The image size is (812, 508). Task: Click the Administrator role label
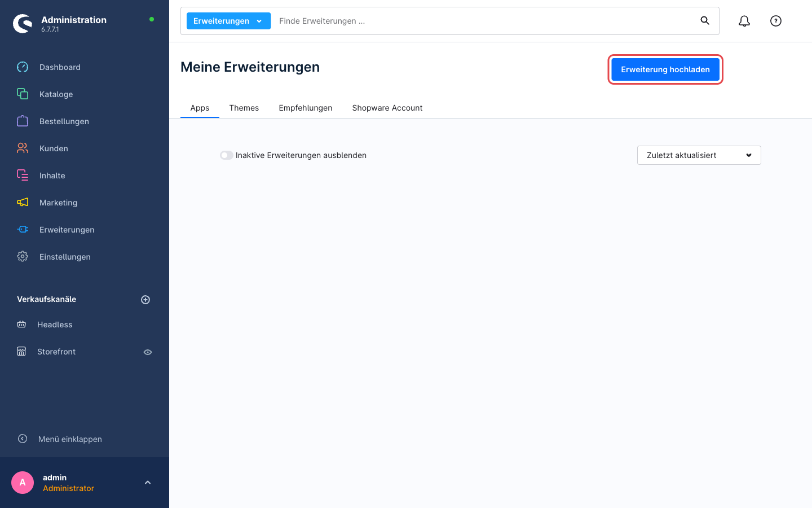[x=68, y=488]
